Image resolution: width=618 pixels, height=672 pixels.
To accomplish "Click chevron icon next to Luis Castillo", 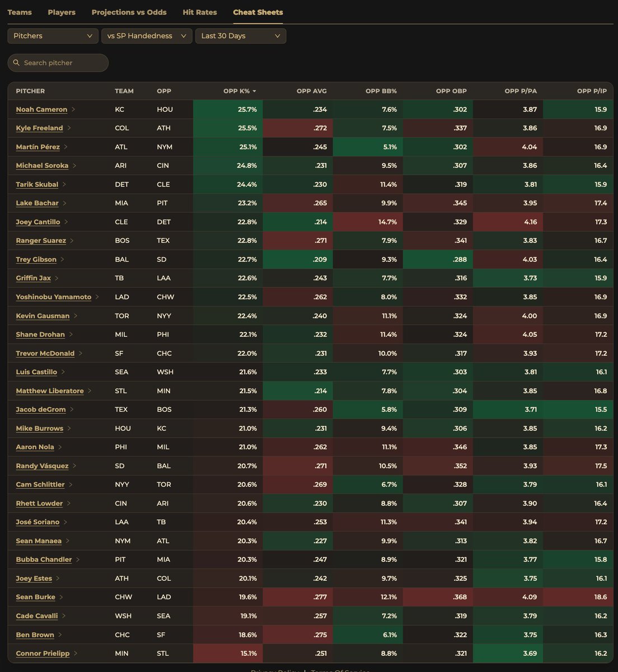I will 63,372.
